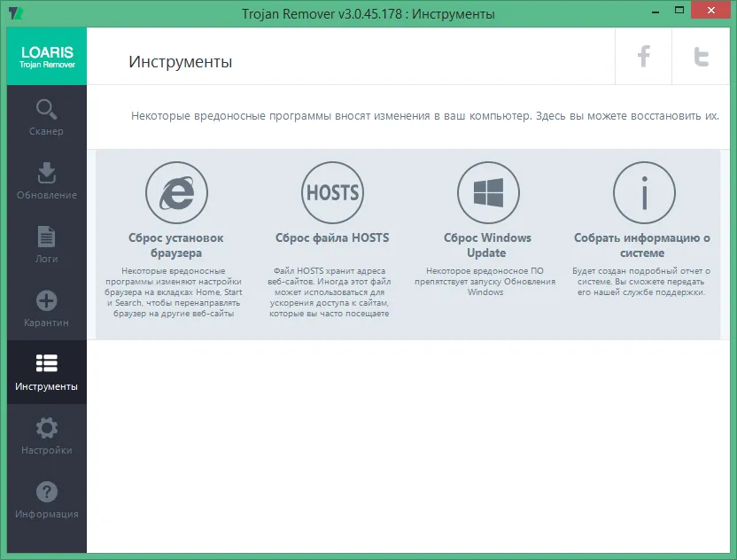Open the Сканер magnifier icon
Screen dimensions: 737x560
[47, 110]
